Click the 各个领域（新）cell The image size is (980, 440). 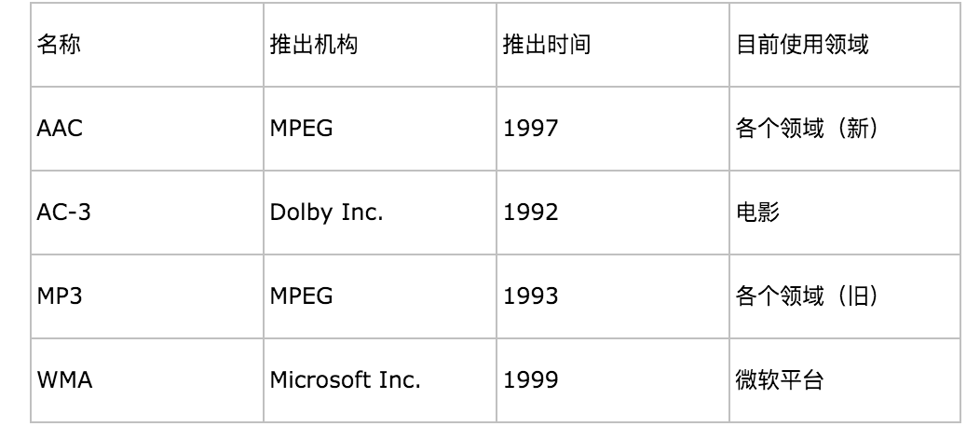[807, 128]
